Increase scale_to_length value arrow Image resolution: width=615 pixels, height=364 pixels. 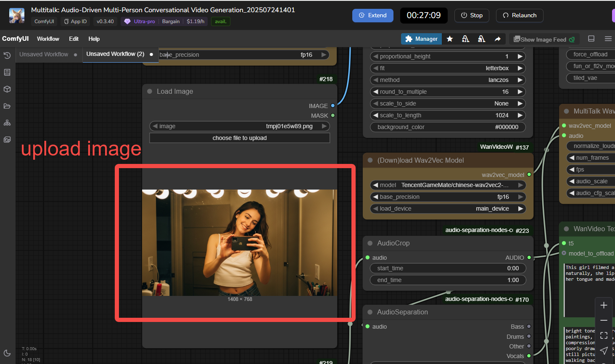[x=520, y=115]
